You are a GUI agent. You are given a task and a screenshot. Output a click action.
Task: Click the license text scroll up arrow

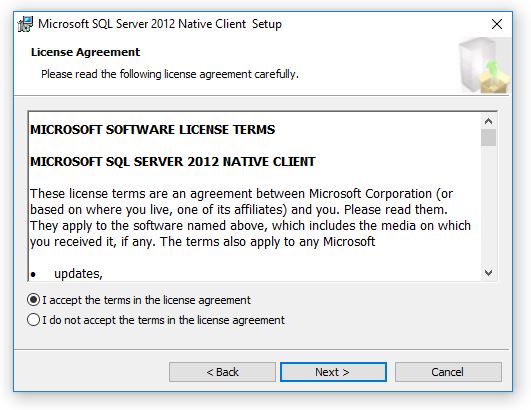(x=488, y=121)
